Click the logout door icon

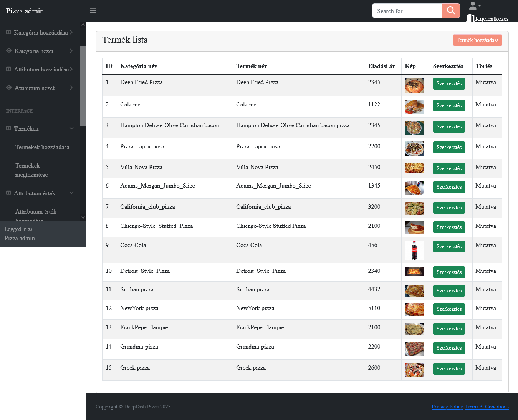[x=470, y=18]
